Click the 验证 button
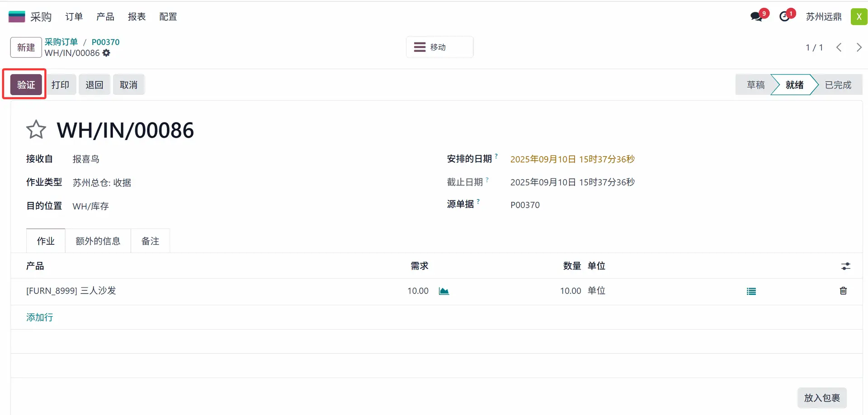The height and width of the screenshot is (415, 868). point(26,84)
